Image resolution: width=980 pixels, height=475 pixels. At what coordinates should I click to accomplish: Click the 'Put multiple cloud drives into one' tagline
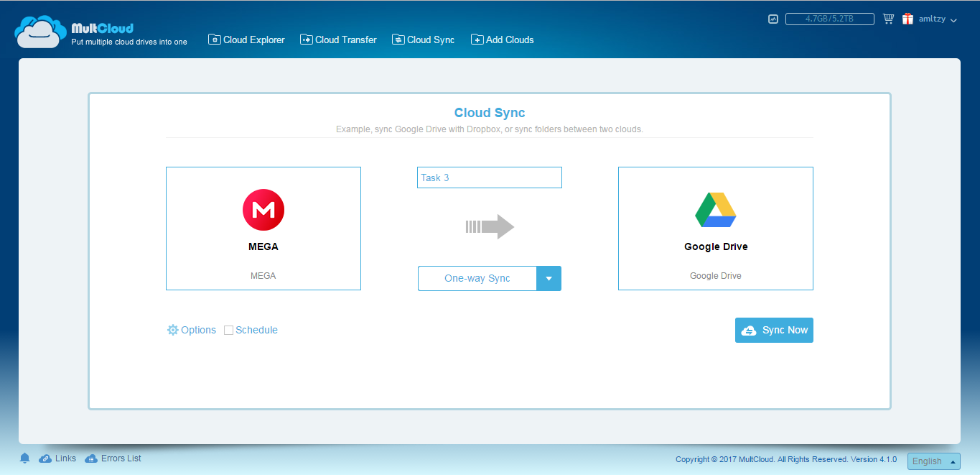tap(129, 42)
